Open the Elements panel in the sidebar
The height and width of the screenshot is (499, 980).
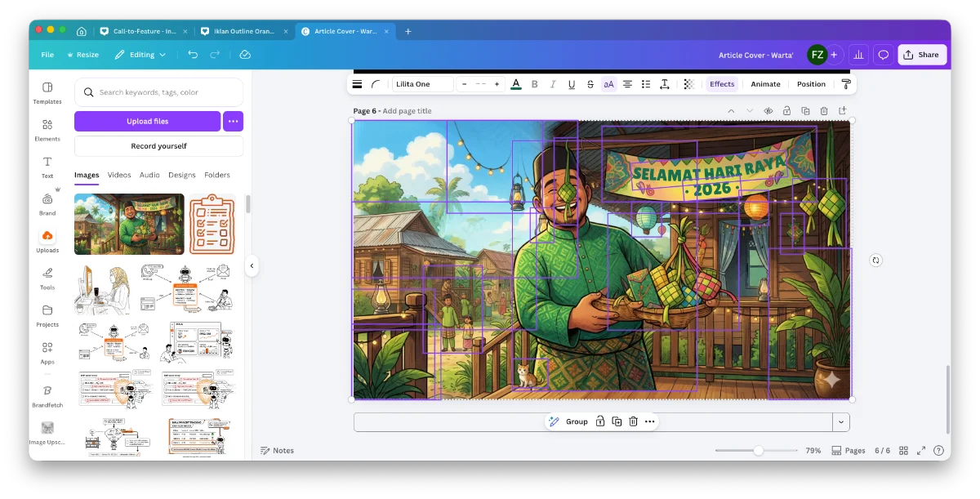47,130
